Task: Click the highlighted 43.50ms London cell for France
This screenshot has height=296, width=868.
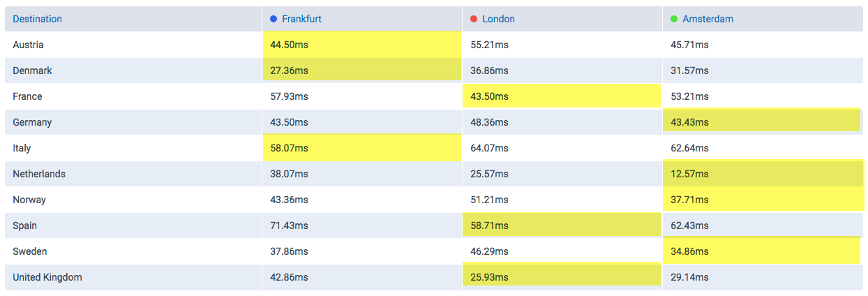Action: 562,96
